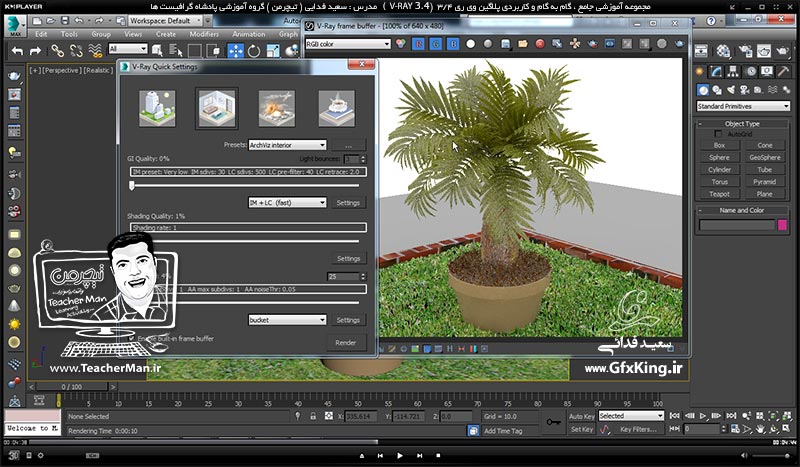The image size is (800, 467).
Task: Activate the Select and Scale tool
Action: [273, 51]
